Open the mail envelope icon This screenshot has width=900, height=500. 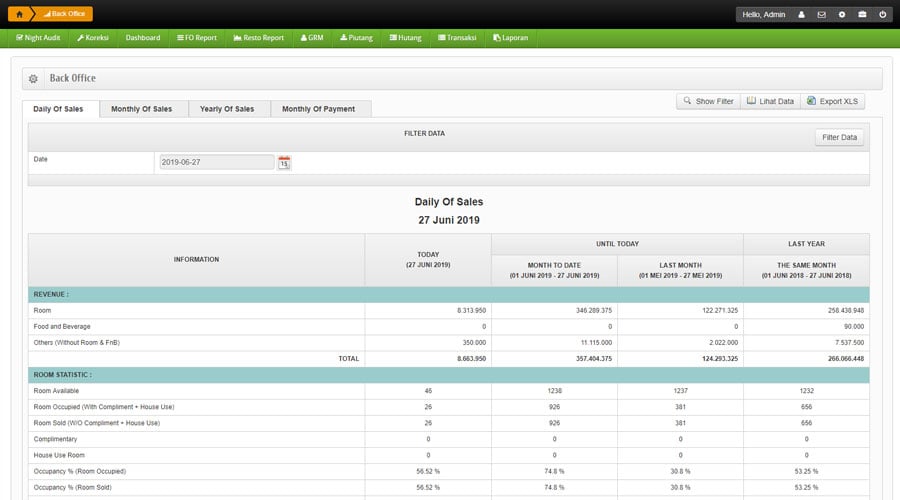point(821,15)
